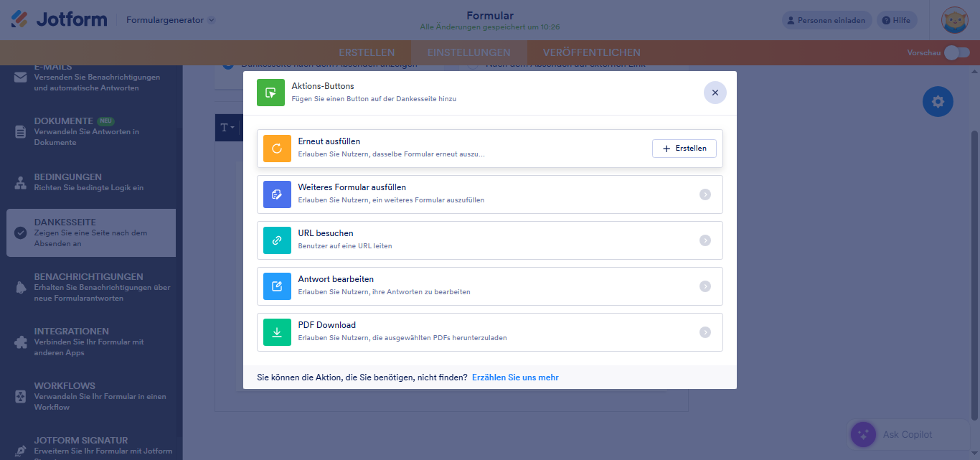Open the INTEGRATIONEN settings section
Viewport: 980px width, 460px height.
[x=91, y=342]
